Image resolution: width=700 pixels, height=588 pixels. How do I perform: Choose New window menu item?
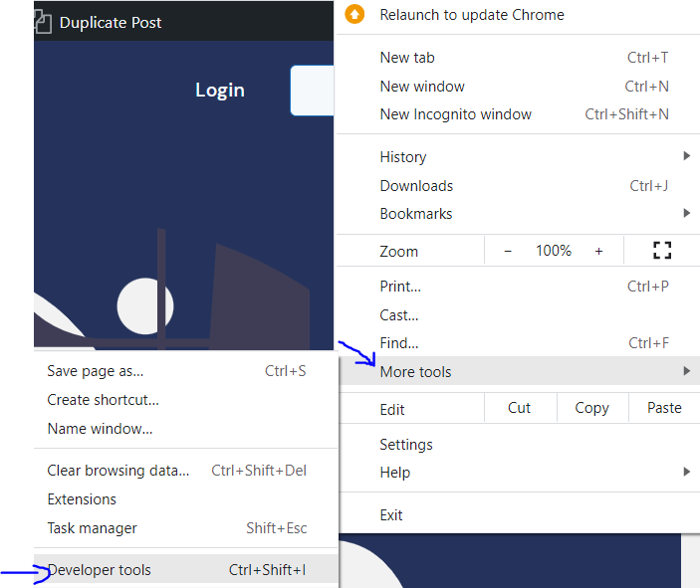518,87
